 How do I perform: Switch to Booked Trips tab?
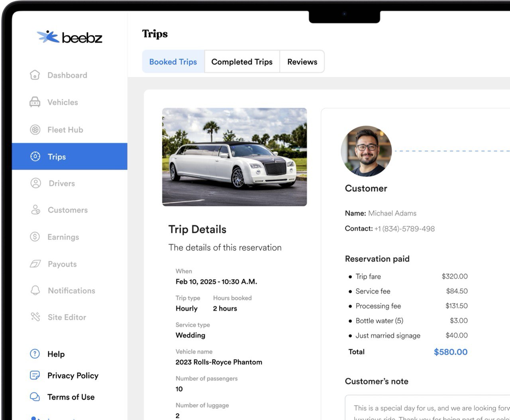173,62
